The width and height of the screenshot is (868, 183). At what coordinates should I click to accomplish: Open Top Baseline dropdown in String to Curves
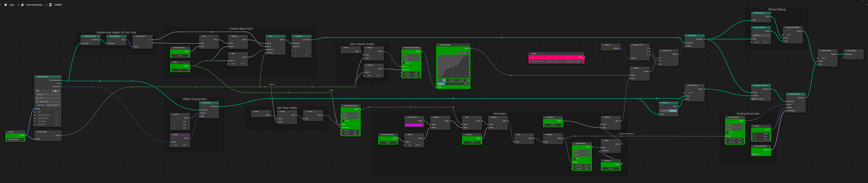[48, 102]
